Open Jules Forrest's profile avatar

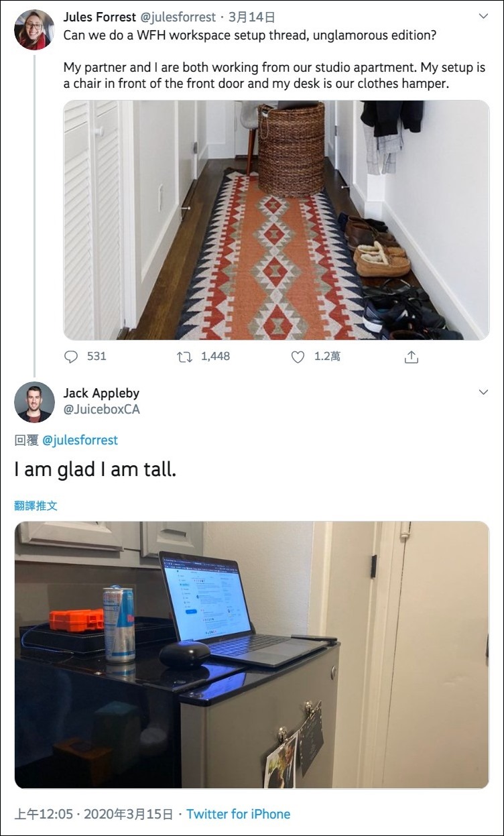point(34,29)
